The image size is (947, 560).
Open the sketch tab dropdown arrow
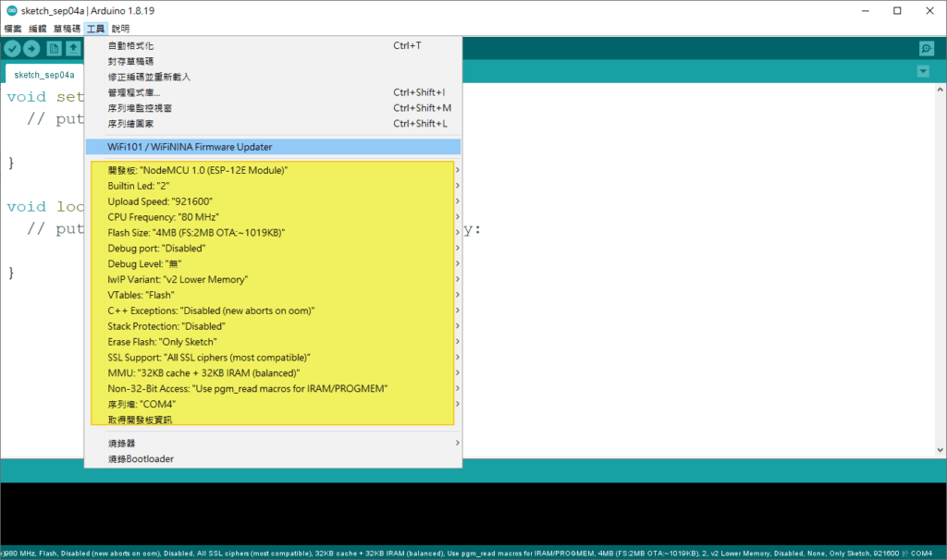point(922,72)
